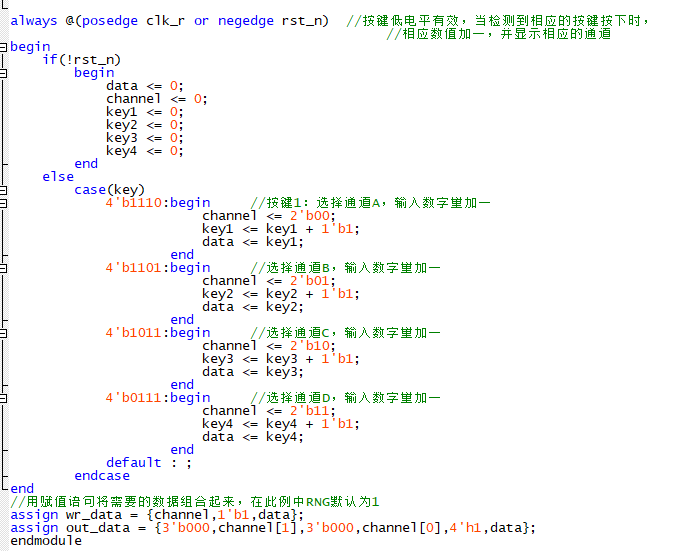Click the 'assign wr_data' statement
678x551 pixels.
(x=157, y=515)
